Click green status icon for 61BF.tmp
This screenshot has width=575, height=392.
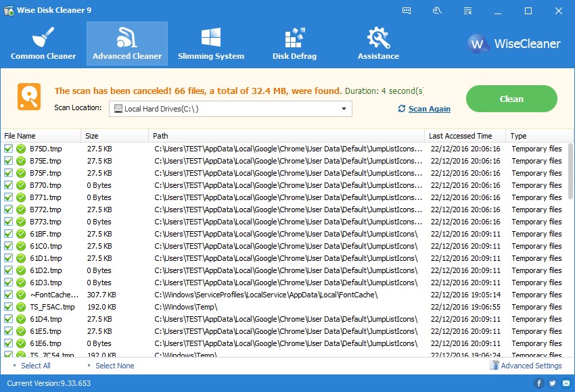click(21, 234)
